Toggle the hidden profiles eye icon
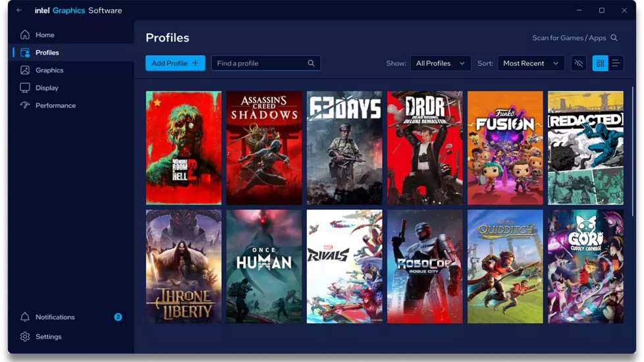Image resolution: width=644 pixels, height=362 pixels. click(x=579, y=63)
